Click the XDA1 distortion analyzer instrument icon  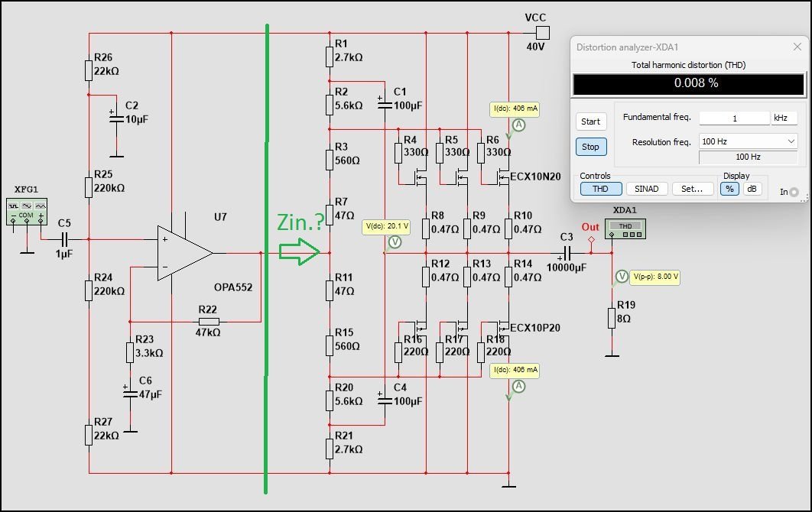[625, 229]
